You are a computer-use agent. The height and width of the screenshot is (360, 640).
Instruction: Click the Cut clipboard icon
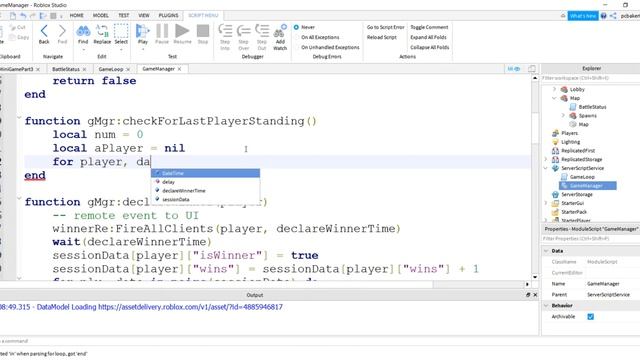coord(18,27)
